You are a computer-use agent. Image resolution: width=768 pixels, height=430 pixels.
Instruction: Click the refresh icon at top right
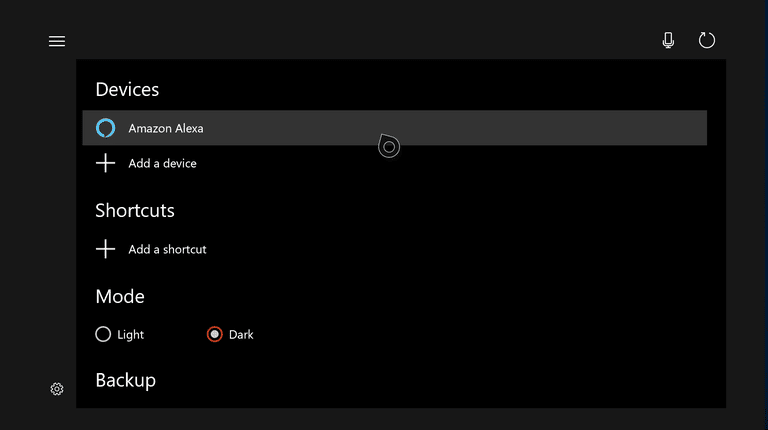[706, 40]
